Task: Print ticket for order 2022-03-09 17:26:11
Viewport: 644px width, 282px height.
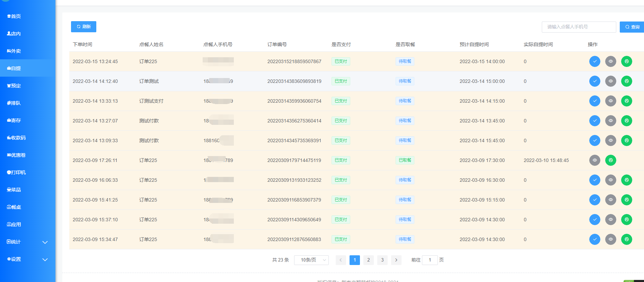Action: pyautogui.click(x=610, y=160)
